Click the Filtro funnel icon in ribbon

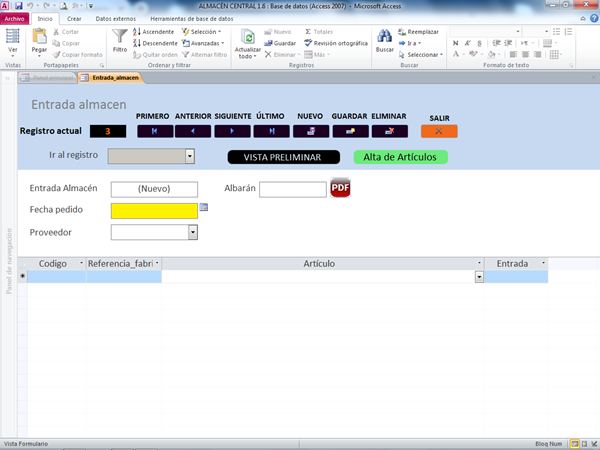pyautogui.click(x=120, y=40)
